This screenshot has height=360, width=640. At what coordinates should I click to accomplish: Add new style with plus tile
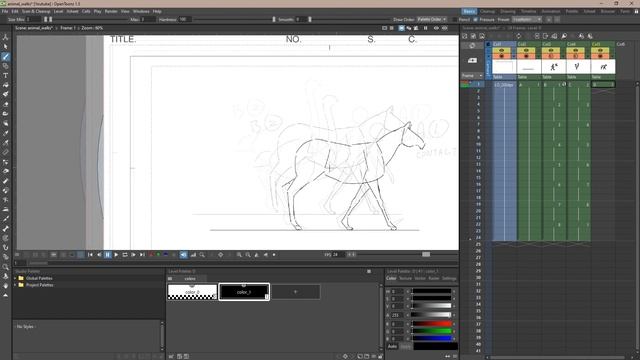click(x=296, y=292)
